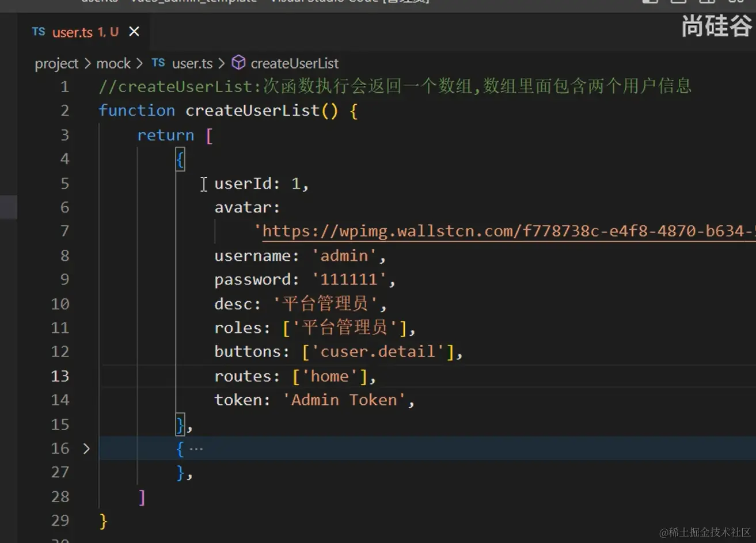
Task: Click '平台管理员' inside the roles array
Action: pos(344,328)
